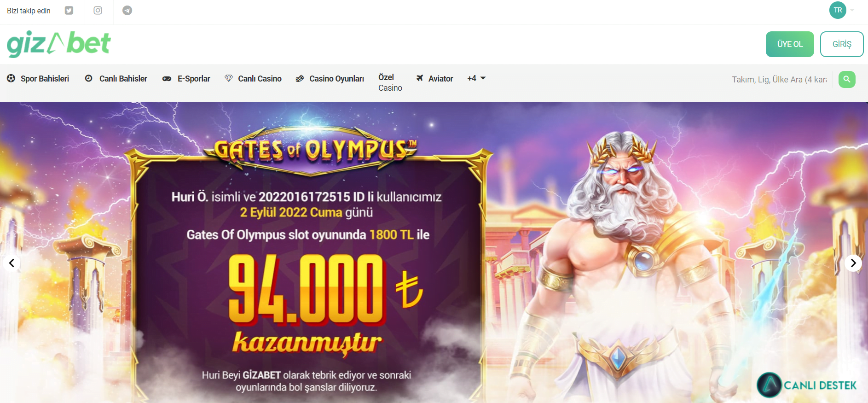This screenshot has height=403, width=868.
Task: Open the Canlı Destek live chat icon
Action: 770,385
